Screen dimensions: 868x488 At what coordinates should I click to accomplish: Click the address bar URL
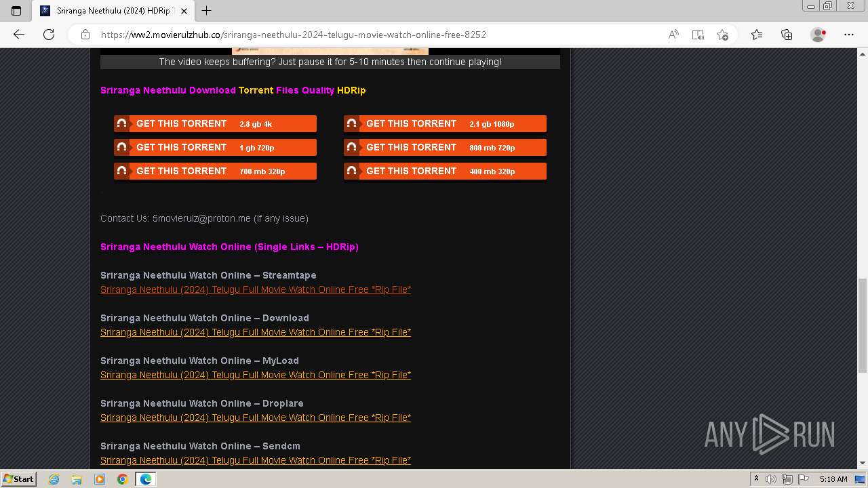pyautogui.click(x=294, y=35)
